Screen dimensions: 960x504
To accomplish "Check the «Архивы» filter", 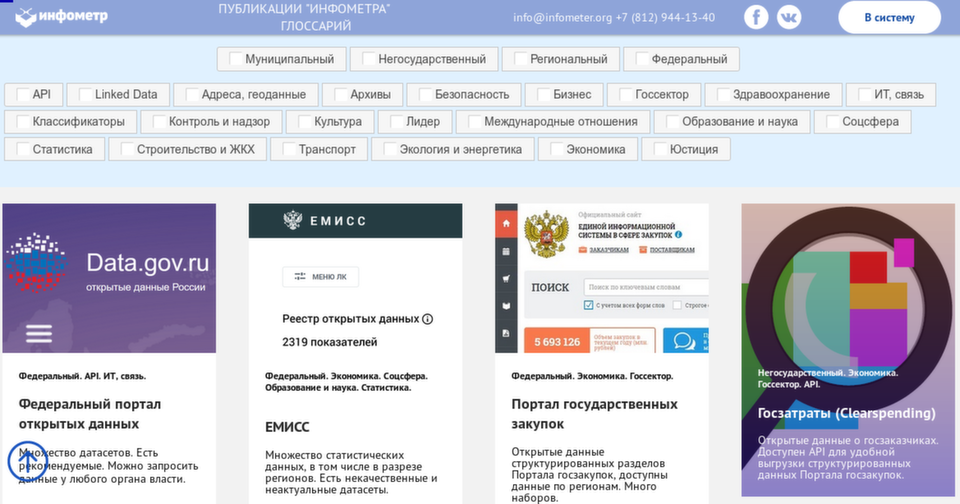I will pyautogui.click(x=340, y=94).
